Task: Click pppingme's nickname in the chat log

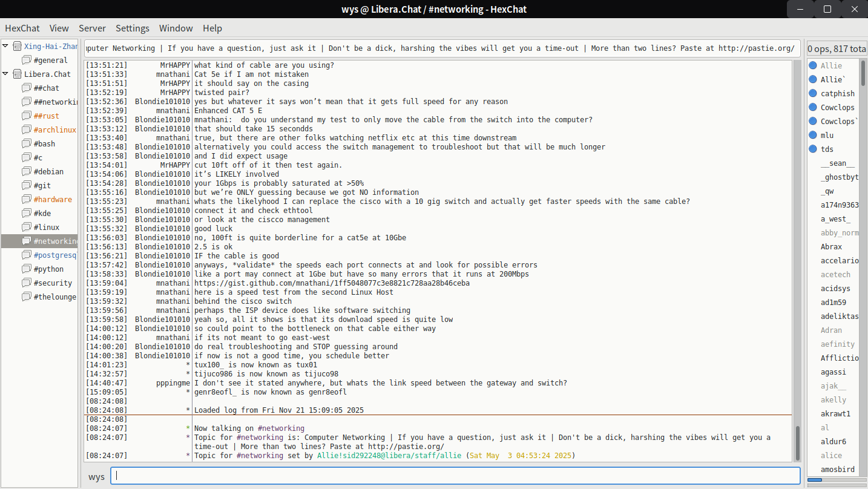Action: [x=173, y=383]
